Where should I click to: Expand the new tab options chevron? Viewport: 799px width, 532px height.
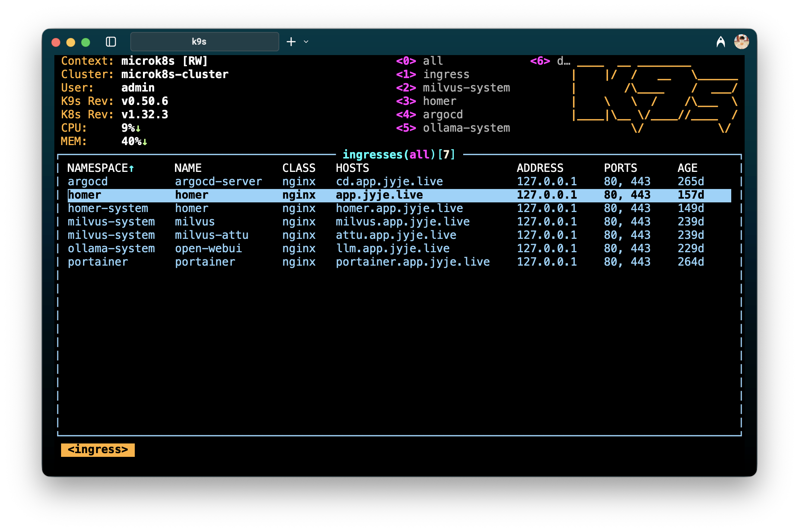[306, 42]
